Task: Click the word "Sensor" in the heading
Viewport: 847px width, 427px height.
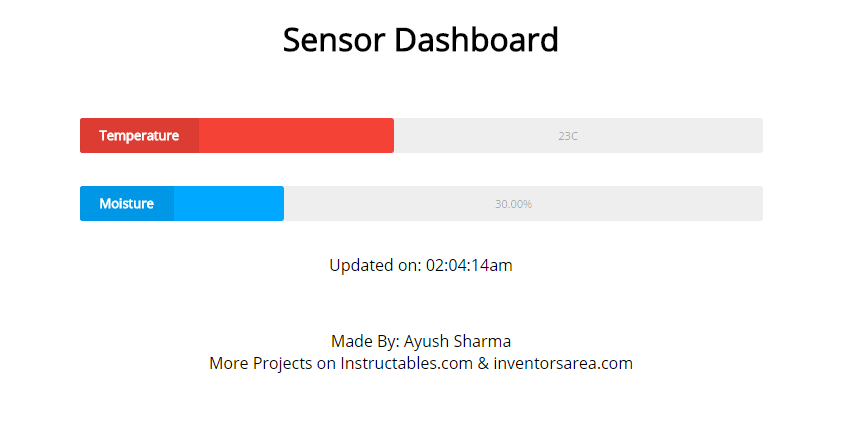Action: [334, 41]
